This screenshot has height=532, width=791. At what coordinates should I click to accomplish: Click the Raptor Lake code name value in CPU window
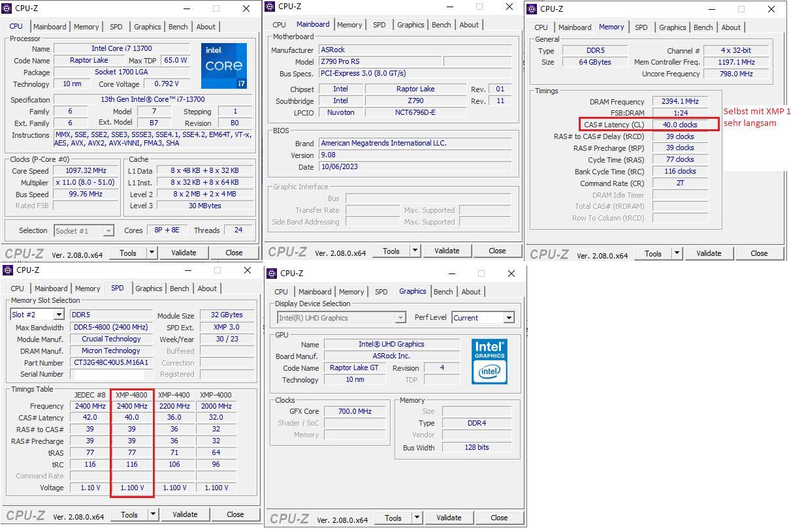point(89,61)
